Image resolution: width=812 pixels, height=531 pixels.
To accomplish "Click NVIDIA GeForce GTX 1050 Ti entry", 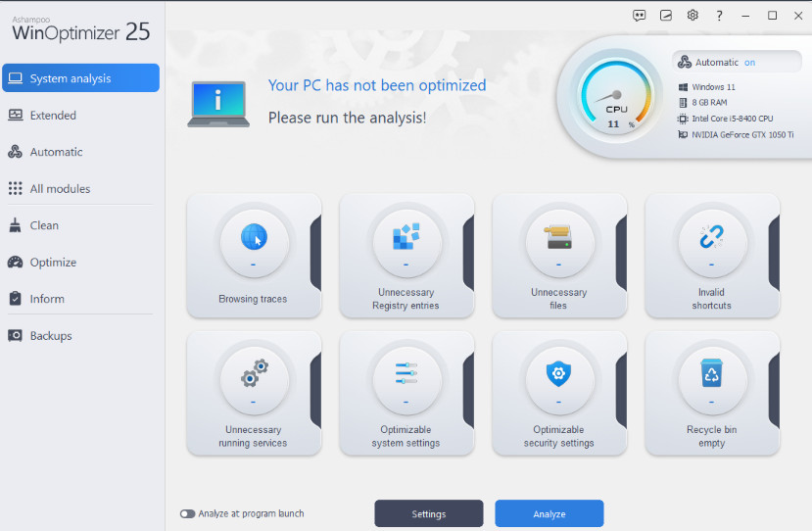I will coord(736,134).
